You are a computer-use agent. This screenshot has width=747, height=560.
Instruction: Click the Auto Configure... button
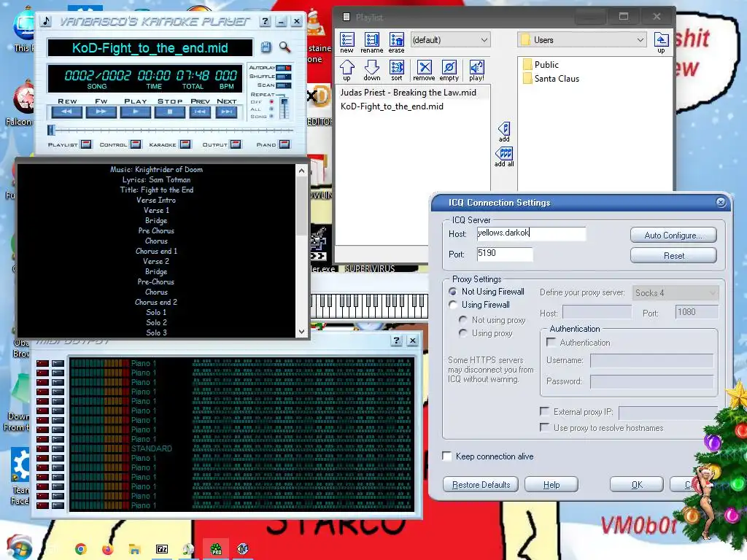pyautogui.click(x=673, y=236)
